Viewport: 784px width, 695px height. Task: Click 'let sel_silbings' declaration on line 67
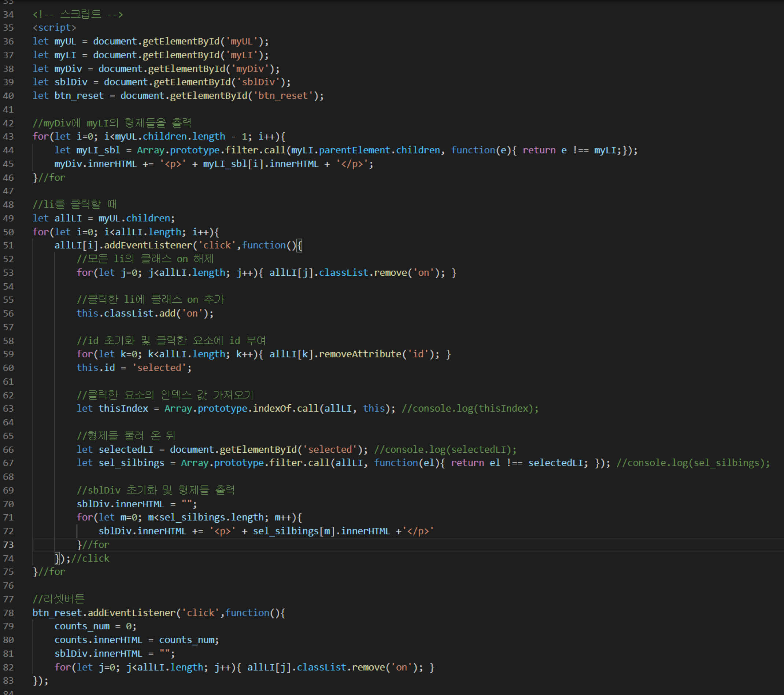point(121,463)
